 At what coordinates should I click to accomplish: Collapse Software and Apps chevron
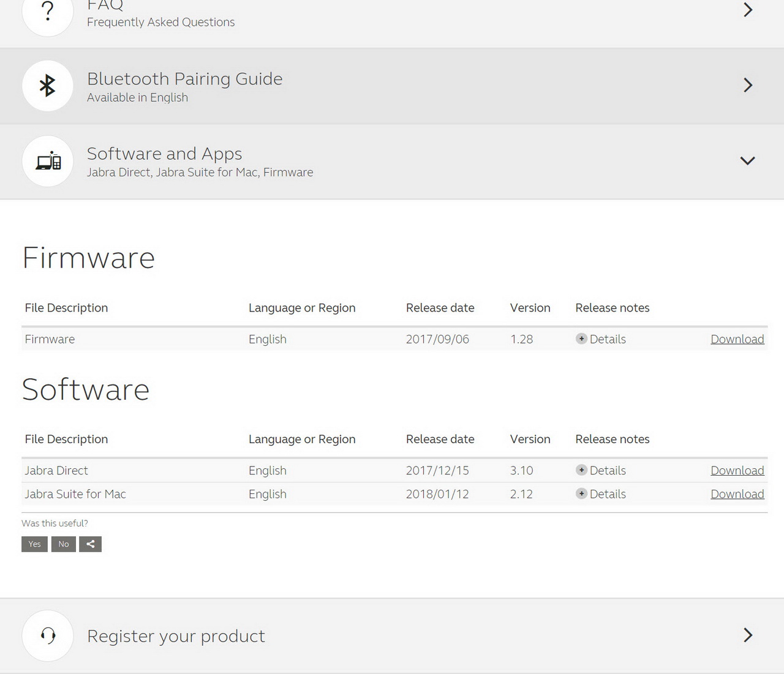[747, 161]
